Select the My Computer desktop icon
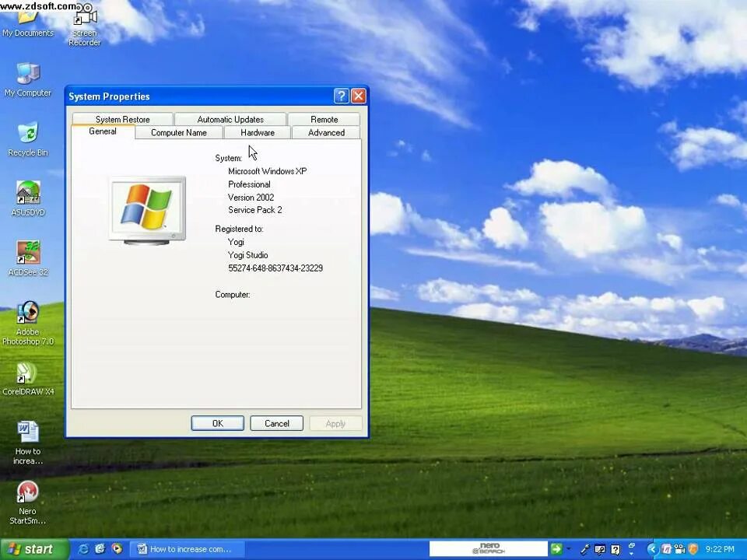The height and width of the screenshot is (560, 747). (28, 79)
